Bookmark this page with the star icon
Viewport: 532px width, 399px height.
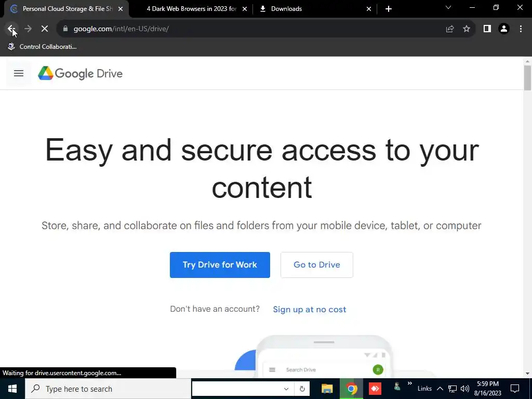tap(467, 29)
